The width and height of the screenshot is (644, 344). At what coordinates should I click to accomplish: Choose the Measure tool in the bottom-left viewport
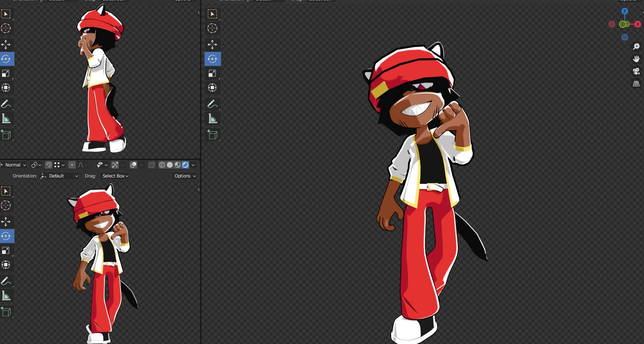(6, 296)
